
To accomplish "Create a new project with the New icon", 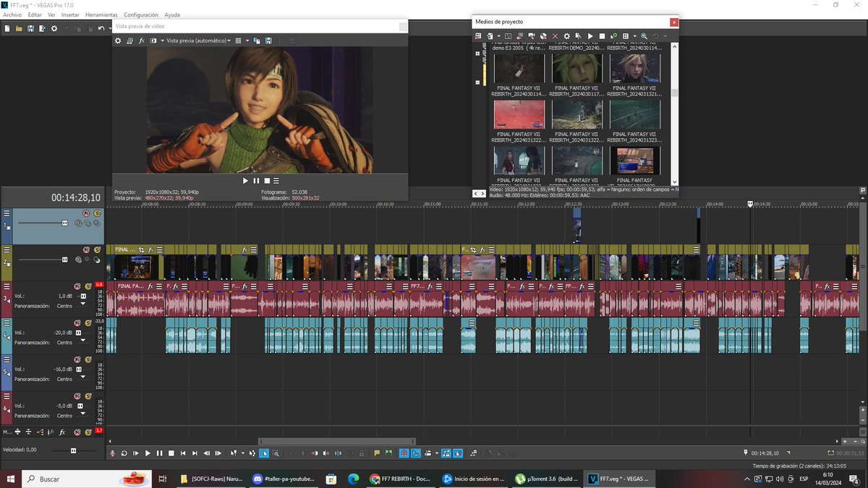I will coord(7,29).
